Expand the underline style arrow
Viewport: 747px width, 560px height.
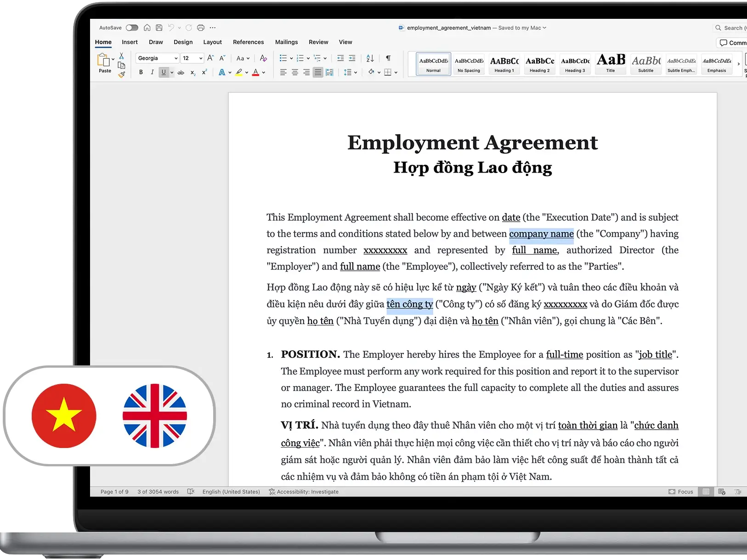172,73
